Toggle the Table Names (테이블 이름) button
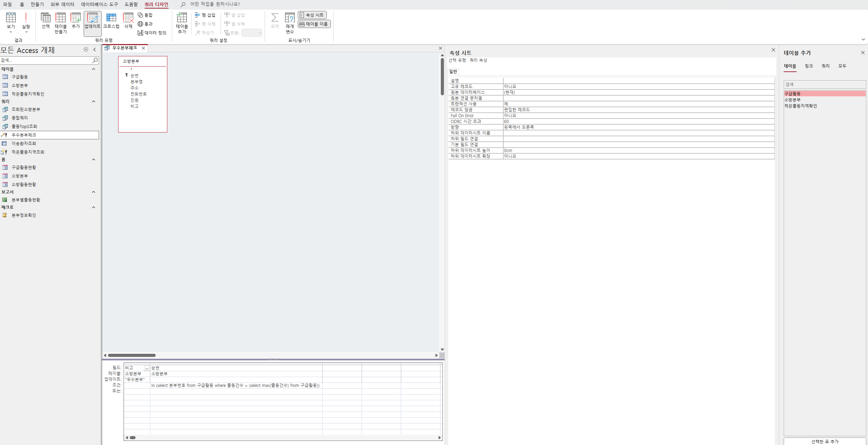The image size is (868, 445). (x=314, y=24)
